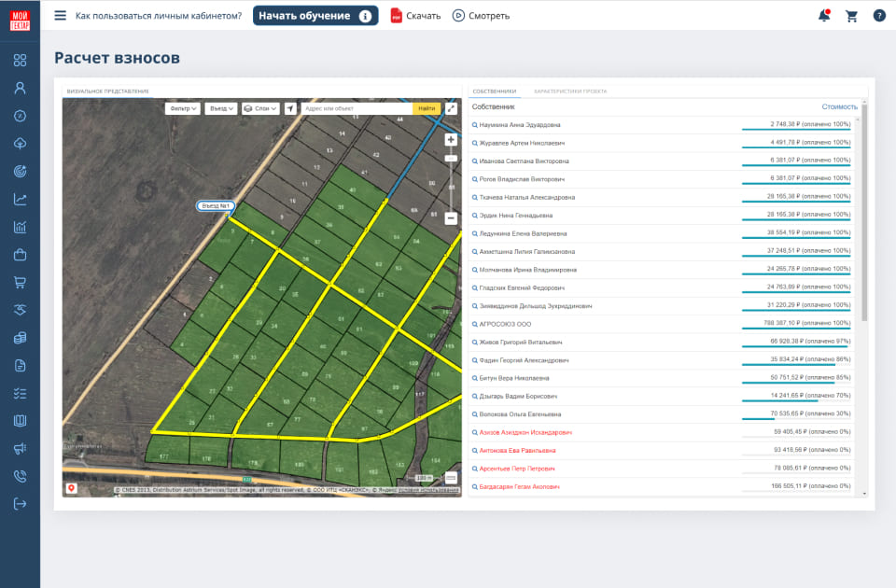Switch to Характеристики проекта tab

point(570,91)
